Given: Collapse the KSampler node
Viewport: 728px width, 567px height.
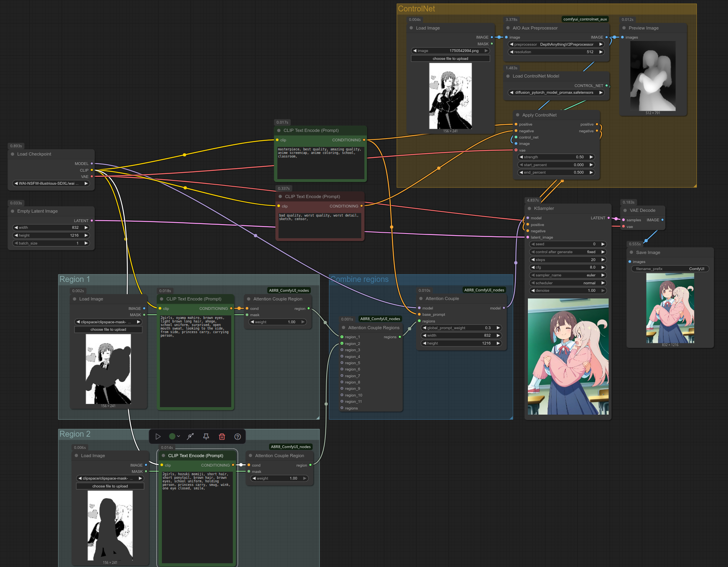Looking at the screenshot, I should coord(529,209).
